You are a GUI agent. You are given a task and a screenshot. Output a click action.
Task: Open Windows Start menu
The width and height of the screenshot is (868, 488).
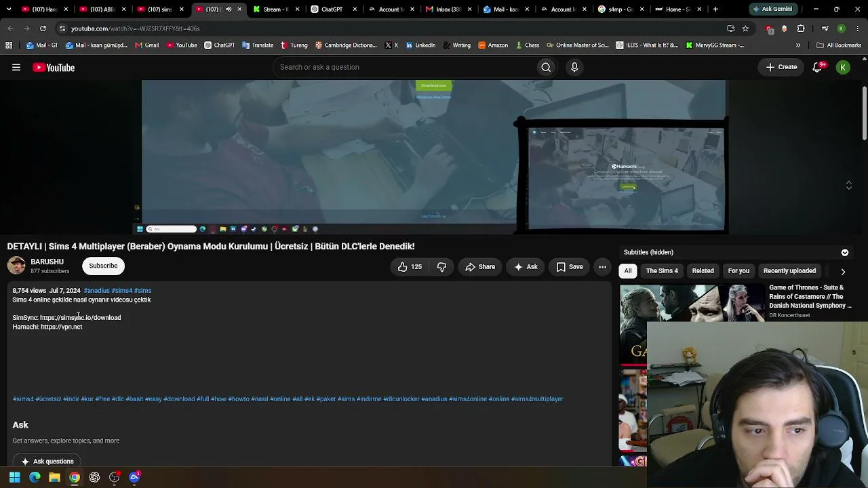coord(14,477)
